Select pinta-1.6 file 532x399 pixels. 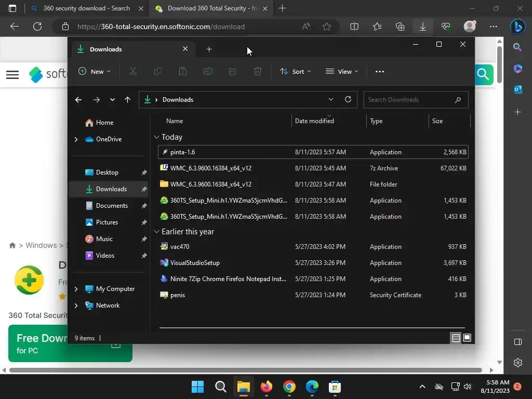click(313, 152)
